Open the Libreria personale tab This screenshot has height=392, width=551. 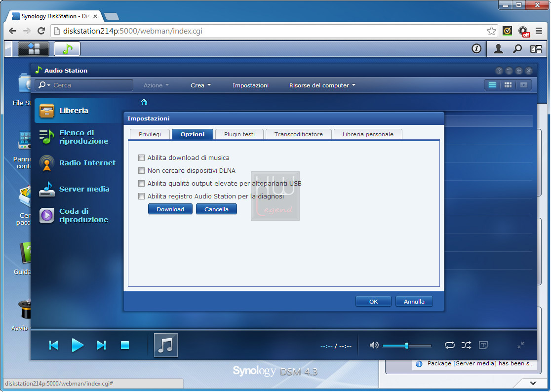coord(368,134)
